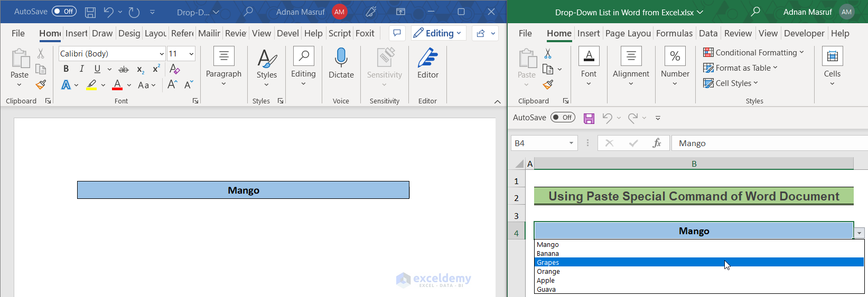Save workbook from Excel quick access toolbar
This screenshot has width=868, height=297.
(x=589, y=118)
